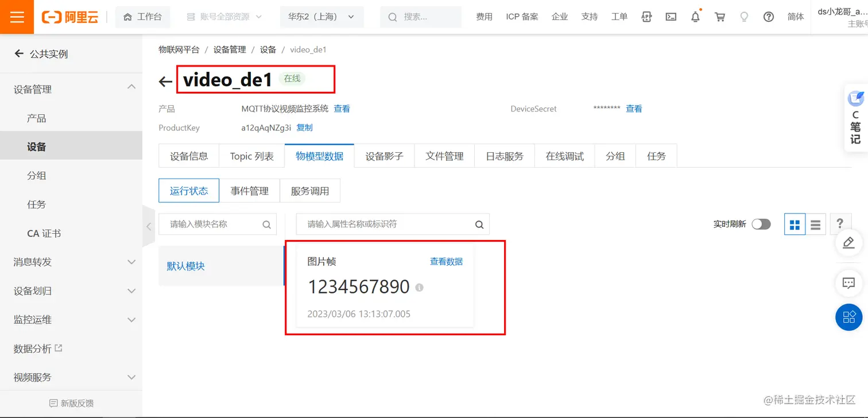Collapse the left sidebar with the handle

(149, 226)
